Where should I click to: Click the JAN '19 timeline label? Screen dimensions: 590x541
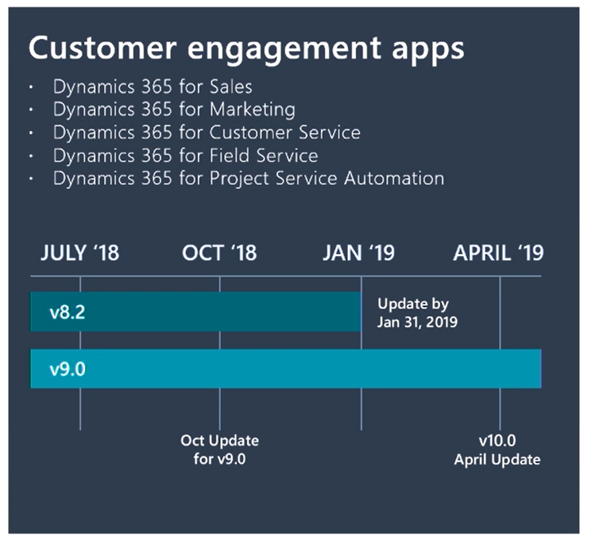coord(359,253)
